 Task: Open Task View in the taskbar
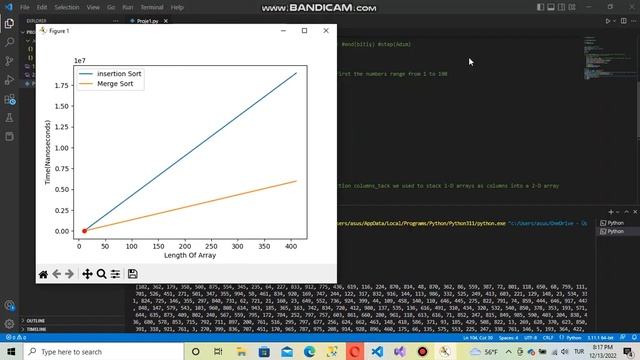click(x=218, y=351)
